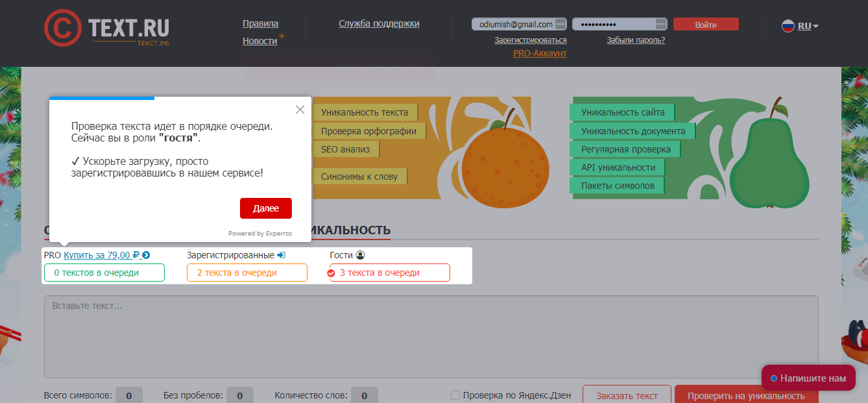Screen dimensions: 868x403
Task: Open the Правила menu item
Action: [x=260, y=23]
